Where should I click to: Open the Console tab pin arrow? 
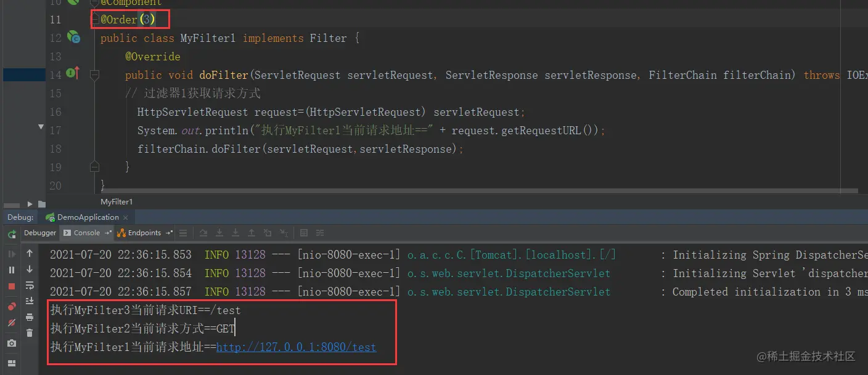(108, 233)
